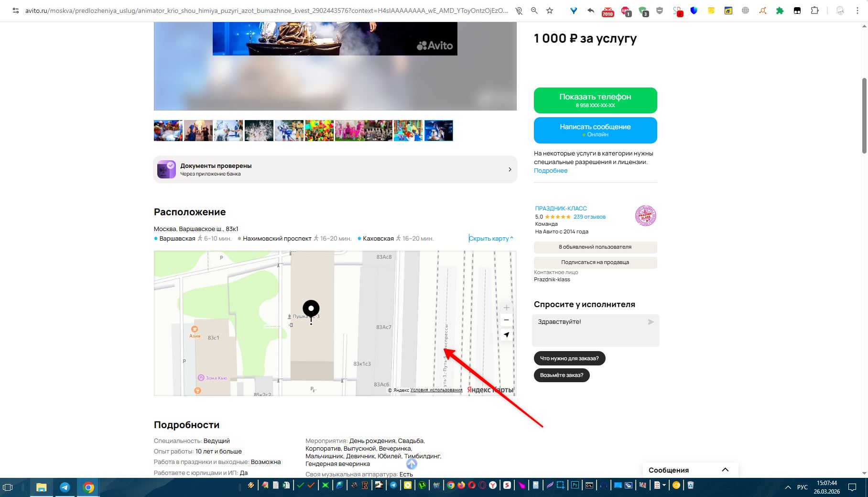The image size is (868, 497).
Task: Click the browser address bar URL
Action: click(267, 11)
